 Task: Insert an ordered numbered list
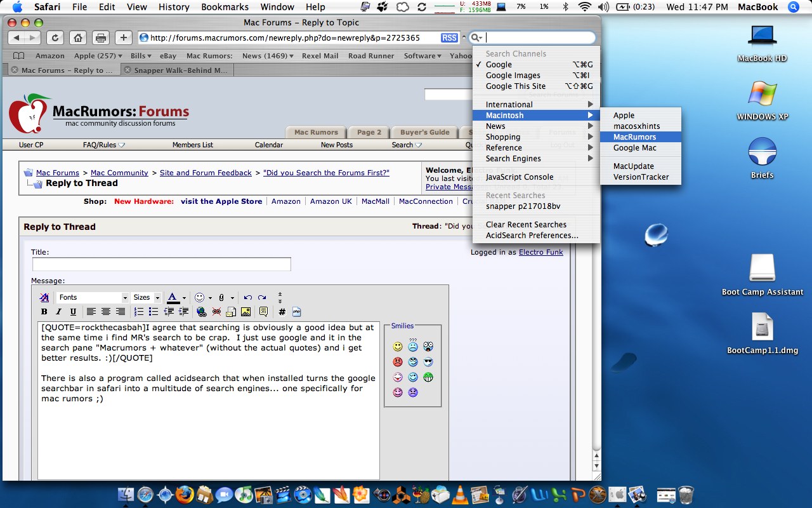click(139, 312)
